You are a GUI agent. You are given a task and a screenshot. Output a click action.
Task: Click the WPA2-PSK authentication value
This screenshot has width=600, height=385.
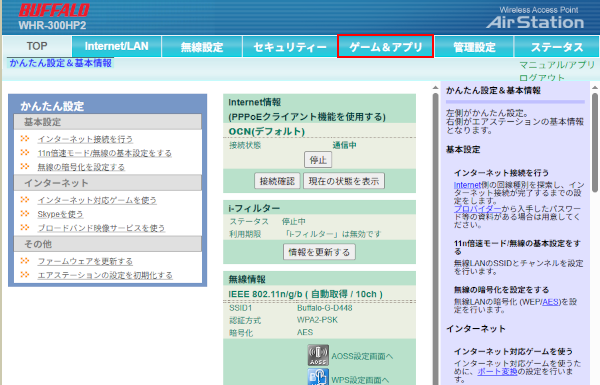point(317,320)
